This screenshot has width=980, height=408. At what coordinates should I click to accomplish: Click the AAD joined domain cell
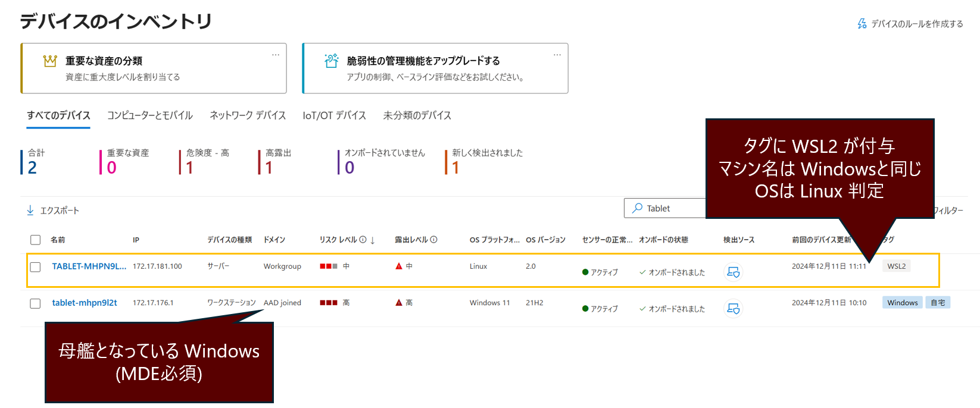(282, 303)
